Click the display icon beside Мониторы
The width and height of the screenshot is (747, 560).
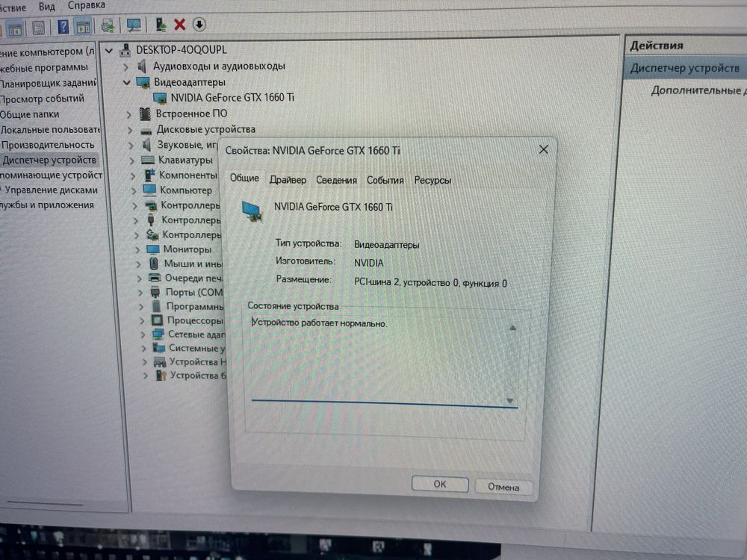pyautogui.click(x=153, y=249)
